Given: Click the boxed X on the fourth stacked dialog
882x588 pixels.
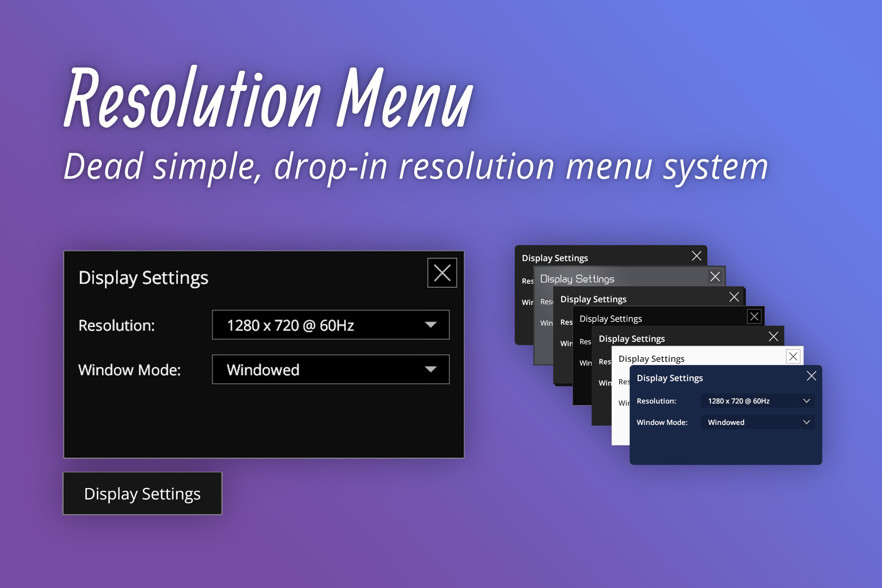Looking at the screenshot, I should pyautogui.click(x=754, y=316).
